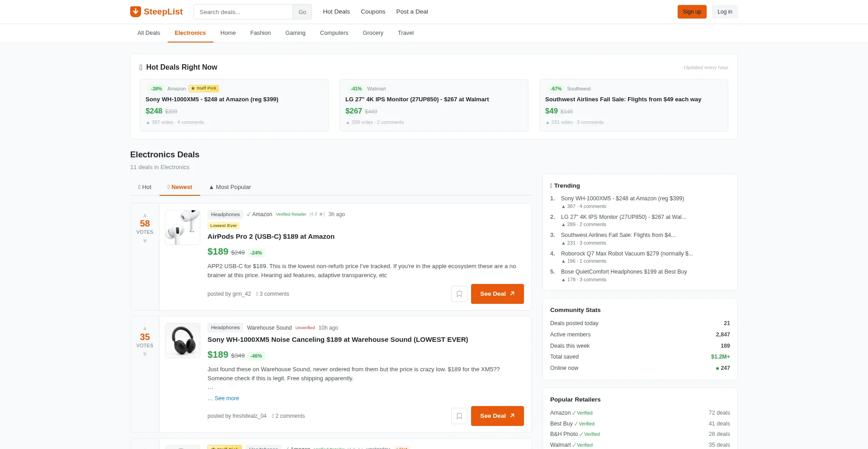Screen dimensions: 868x449
Task: Click the Log in button
Action: 725,12
